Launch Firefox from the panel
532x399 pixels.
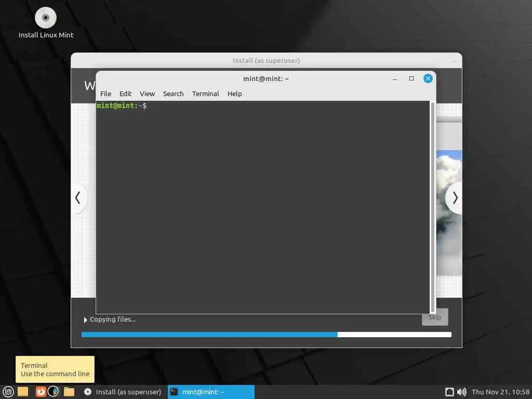(x=41, y=392)
